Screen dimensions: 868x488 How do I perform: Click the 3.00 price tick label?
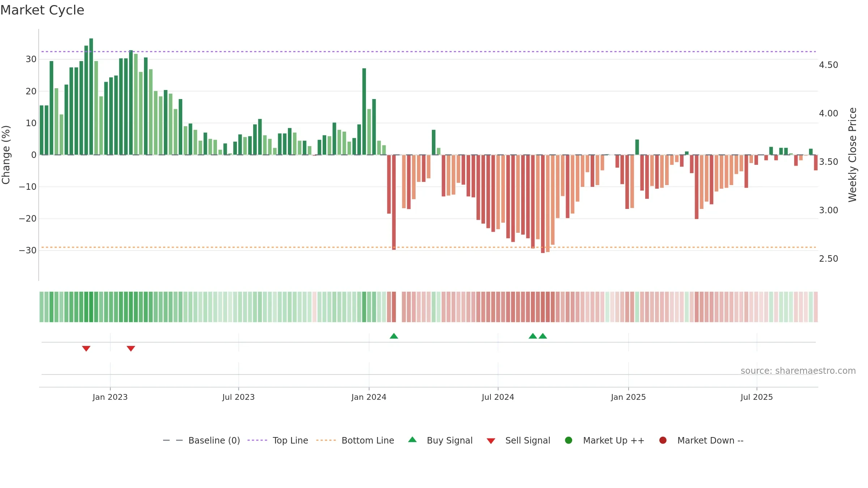829,210
